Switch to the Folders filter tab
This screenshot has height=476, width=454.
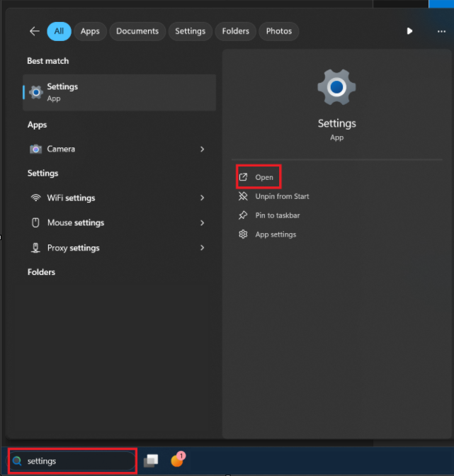235,31
